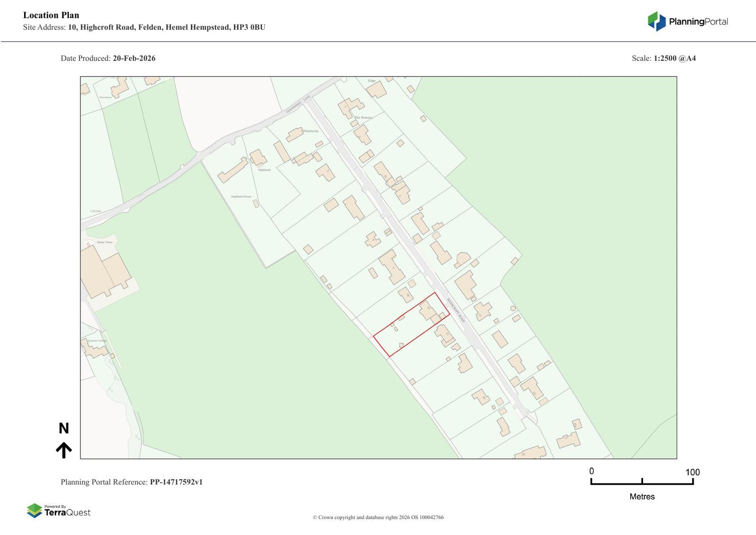Click the Highcroft Road street label
The width and height of the screenshot is (756, 535).
(456, 310)
